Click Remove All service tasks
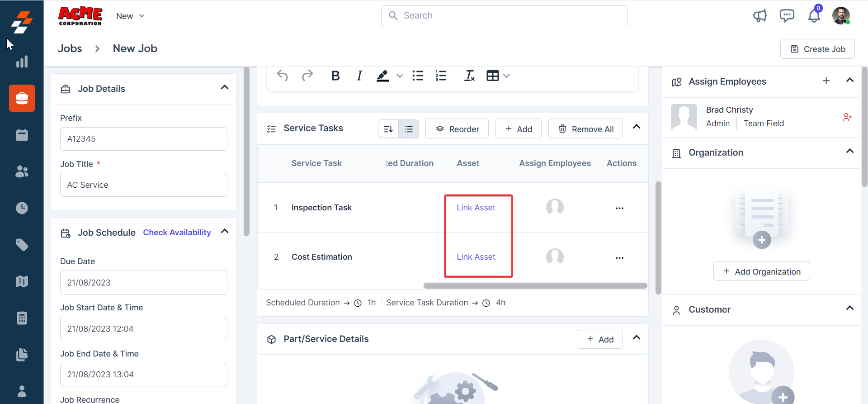This screenshot has width=868, height=404. click(585, 129)
